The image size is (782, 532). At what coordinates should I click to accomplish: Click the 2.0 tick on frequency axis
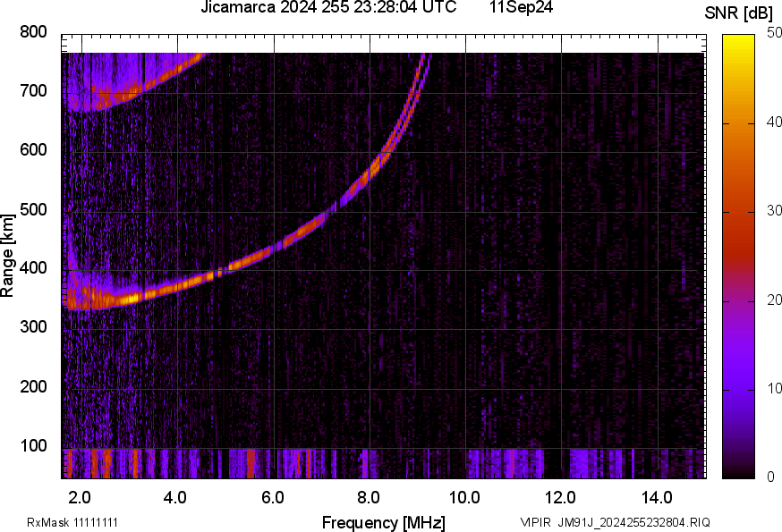point(81,496)
